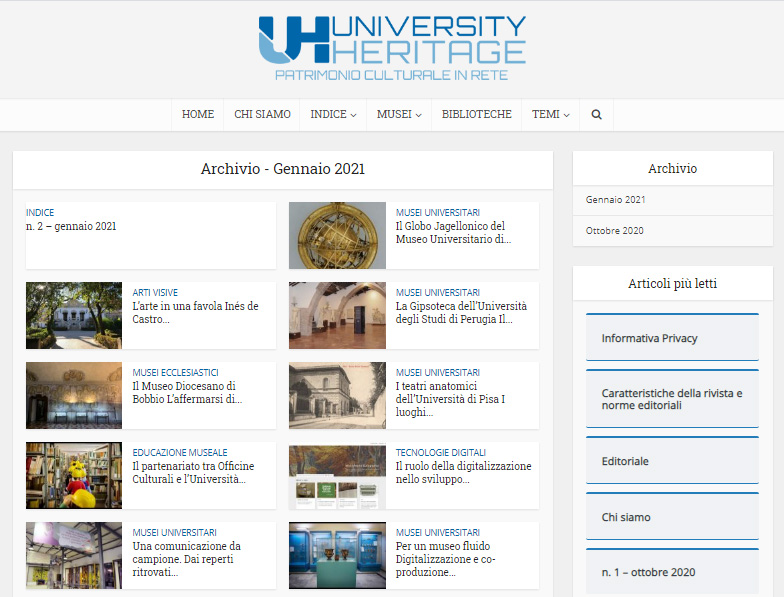Click the old Pisa building photo thumbnail
The height and width of the screenshot is (597, 784).
[x=338, y=395]
